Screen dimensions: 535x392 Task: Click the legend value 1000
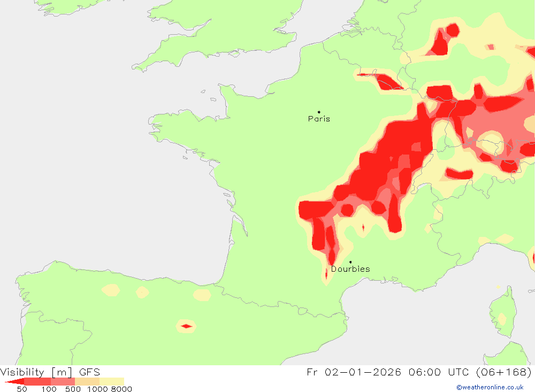[97, 389]
